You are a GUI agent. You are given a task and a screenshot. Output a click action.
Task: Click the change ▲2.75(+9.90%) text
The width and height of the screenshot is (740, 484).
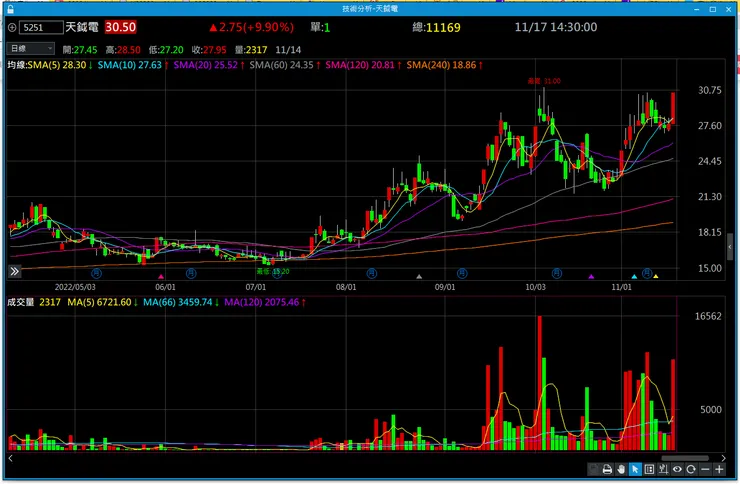(x=251, y=27)
